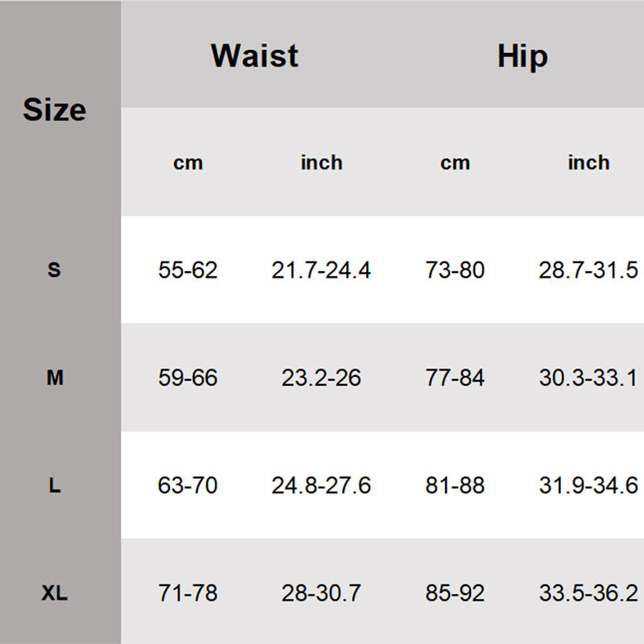Screen dimensions: 644x644
Task: Select the cm subheader under Waist
Action: click(x=188, y=163)
